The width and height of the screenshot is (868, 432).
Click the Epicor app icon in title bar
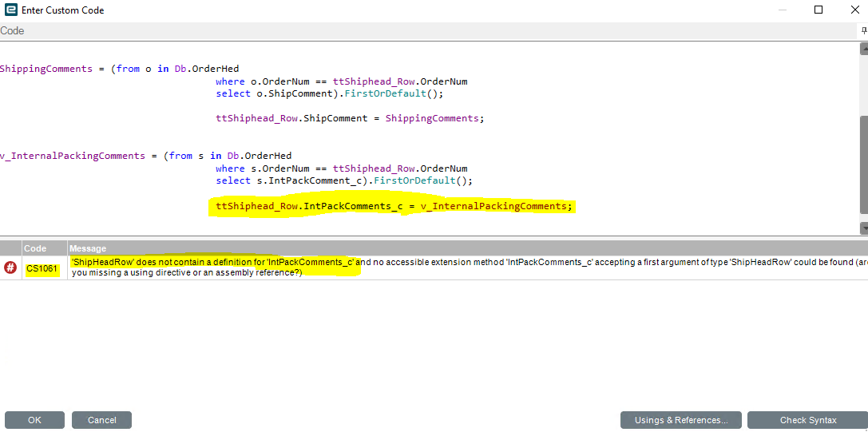tap(10, 10)
